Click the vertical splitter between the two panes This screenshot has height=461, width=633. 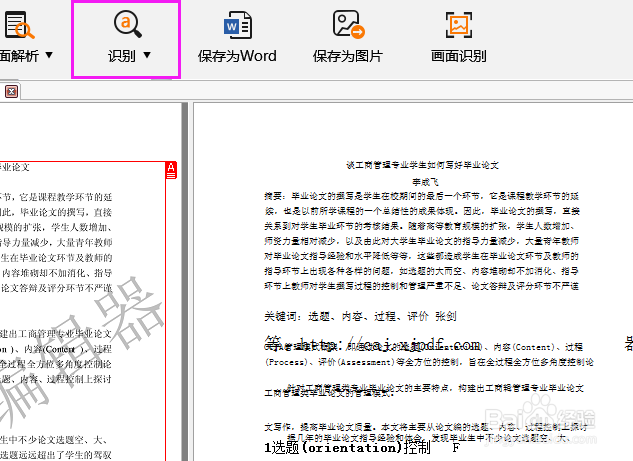tap(185, 281)
